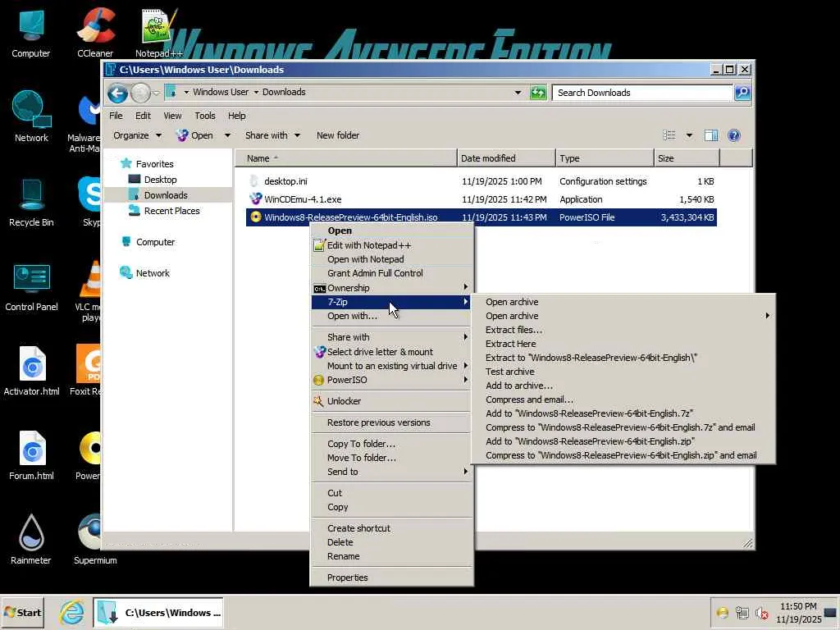This screenshot has height=630, width=840.
Task: Open Control Panel desktop icon
Action: click(x=31, y=286)
